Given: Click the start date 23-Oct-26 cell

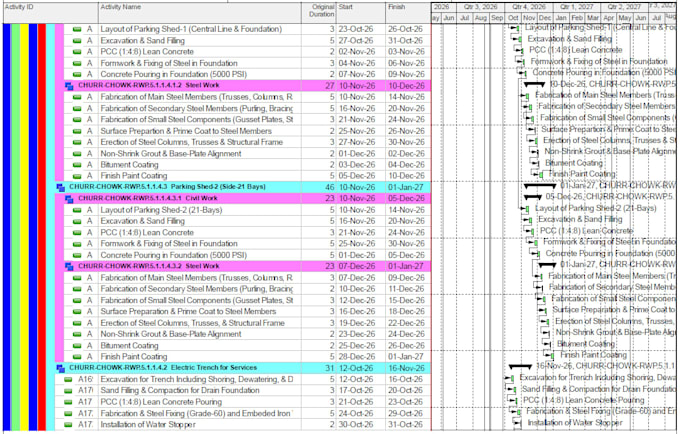Looking at the screenshot, I should tap(361, 29).
